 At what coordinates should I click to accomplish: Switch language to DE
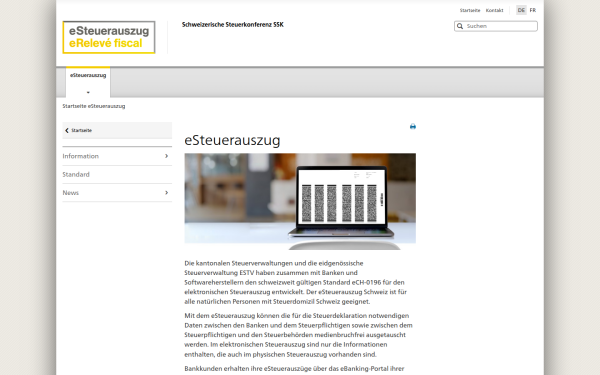pos(521,10)
